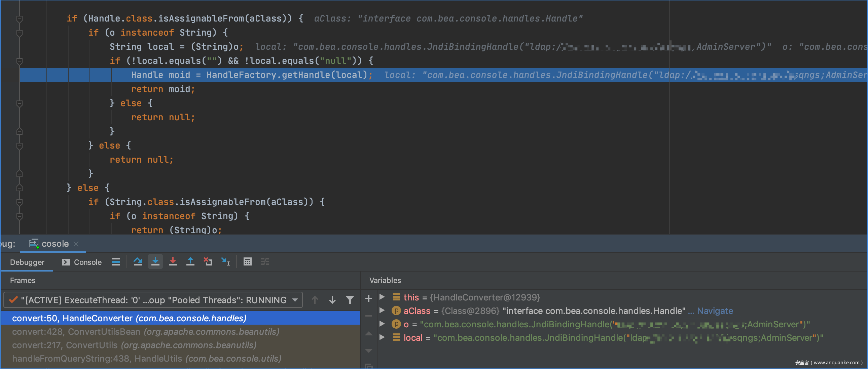
Task: Expand the 'this' variable node
Action: (382, 297)
